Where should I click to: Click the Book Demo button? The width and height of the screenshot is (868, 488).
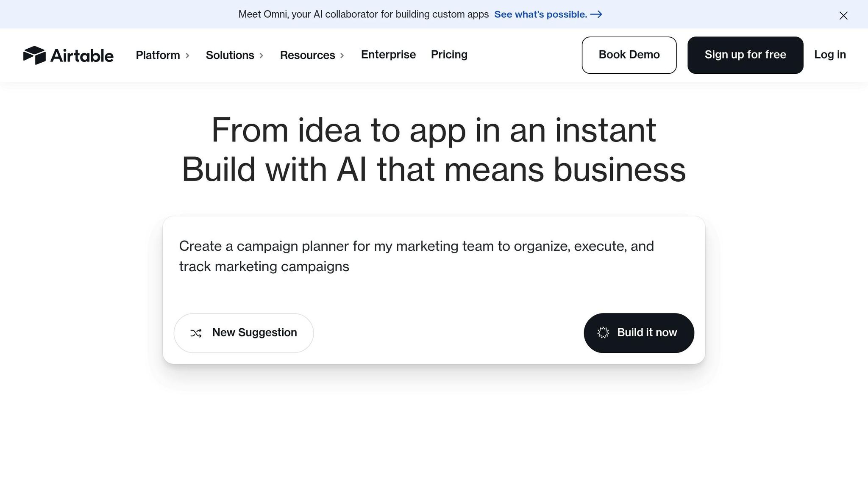[x=629, y=55]
